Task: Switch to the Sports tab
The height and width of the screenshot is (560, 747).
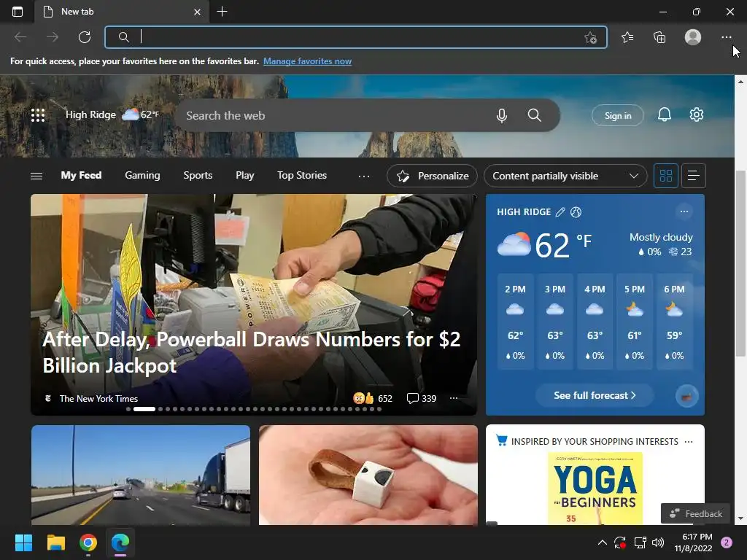Action: pos(198,175)
